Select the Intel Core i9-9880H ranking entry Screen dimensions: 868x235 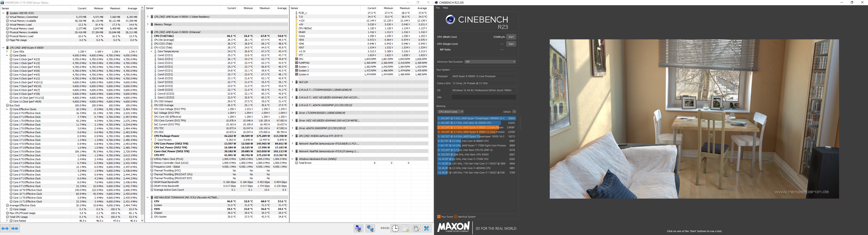coord(476,141)
